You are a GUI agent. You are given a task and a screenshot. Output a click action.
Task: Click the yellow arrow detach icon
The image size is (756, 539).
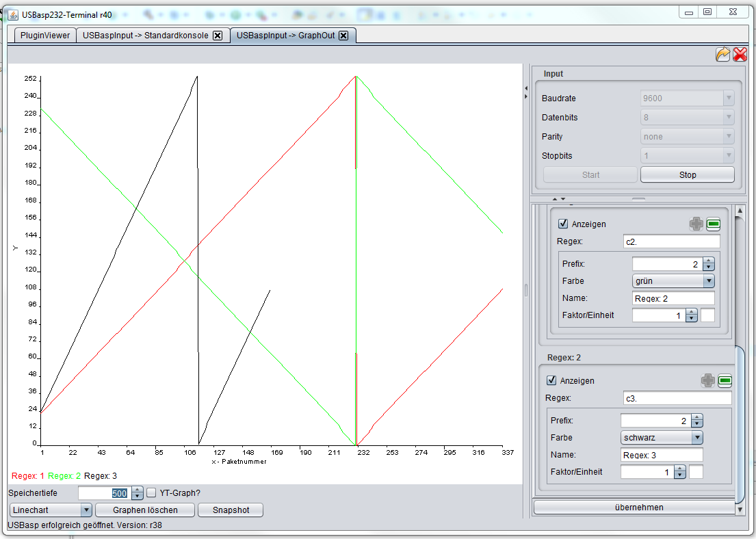pos(722,54)
